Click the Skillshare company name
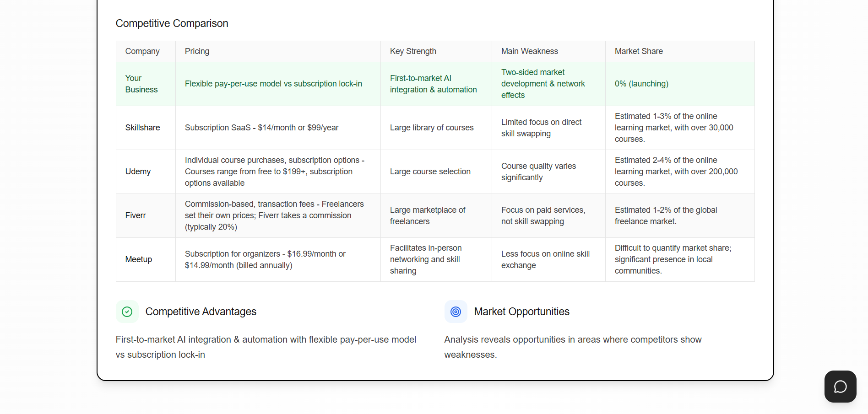The image size is (868, 414). (142, 128)
